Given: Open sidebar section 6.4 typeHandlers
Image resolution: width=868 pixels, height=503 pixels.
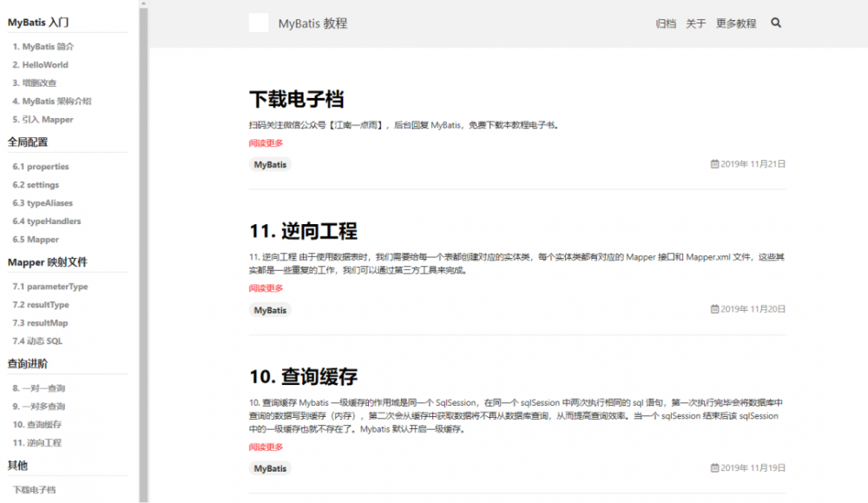Looking at the screenshot, I should click(x=47, y=222).
